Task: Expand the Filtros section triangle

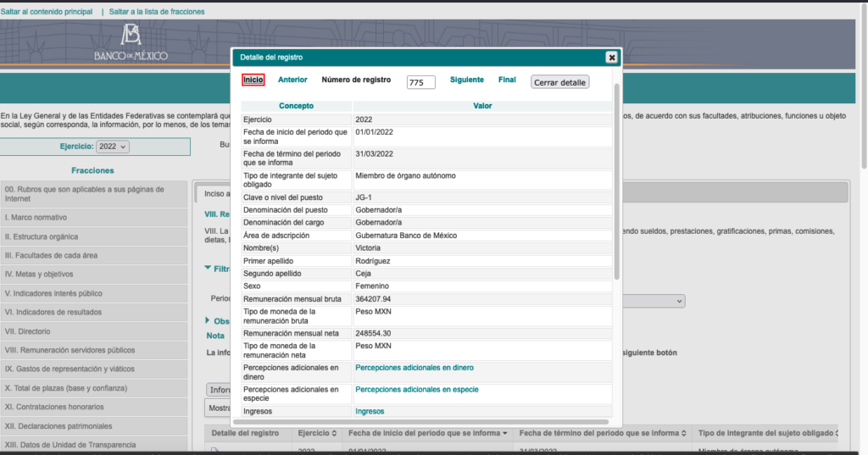Action: pos(208,268)
